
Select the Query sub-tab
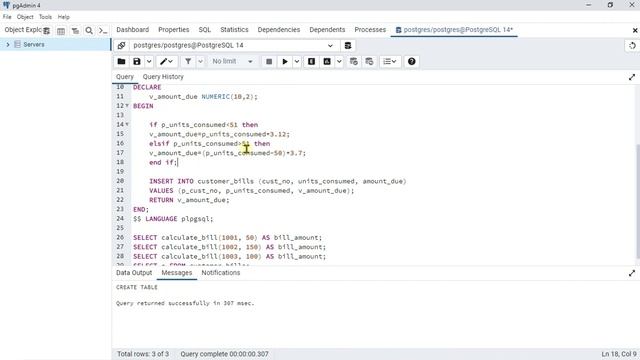(x=124, y=77)
